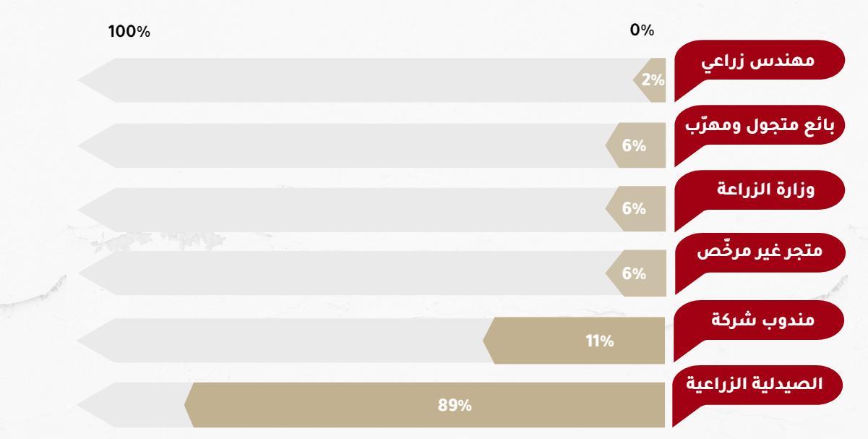Click the 6% bar for بائع متجول ومهرّب

(x=636, y=145)
